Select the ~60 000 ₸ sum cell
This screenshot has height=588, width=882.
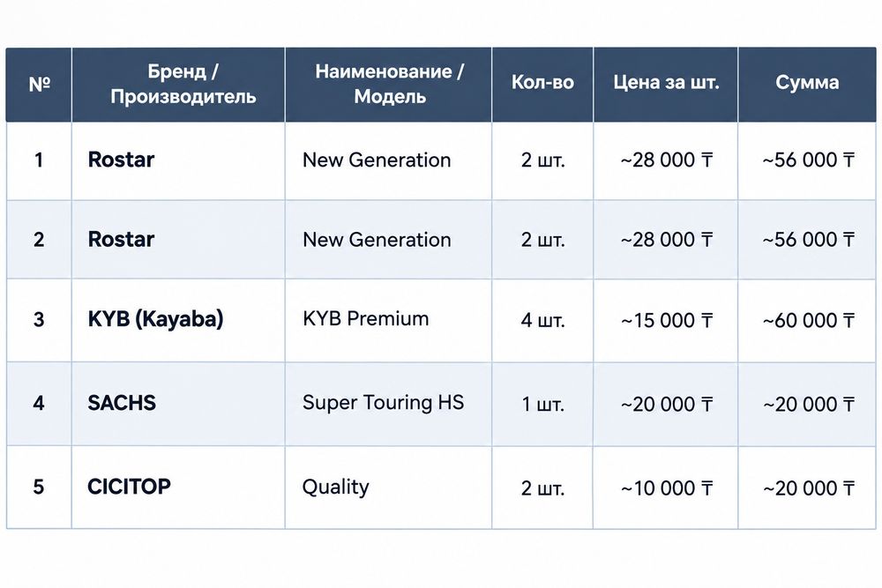point(807,320)
